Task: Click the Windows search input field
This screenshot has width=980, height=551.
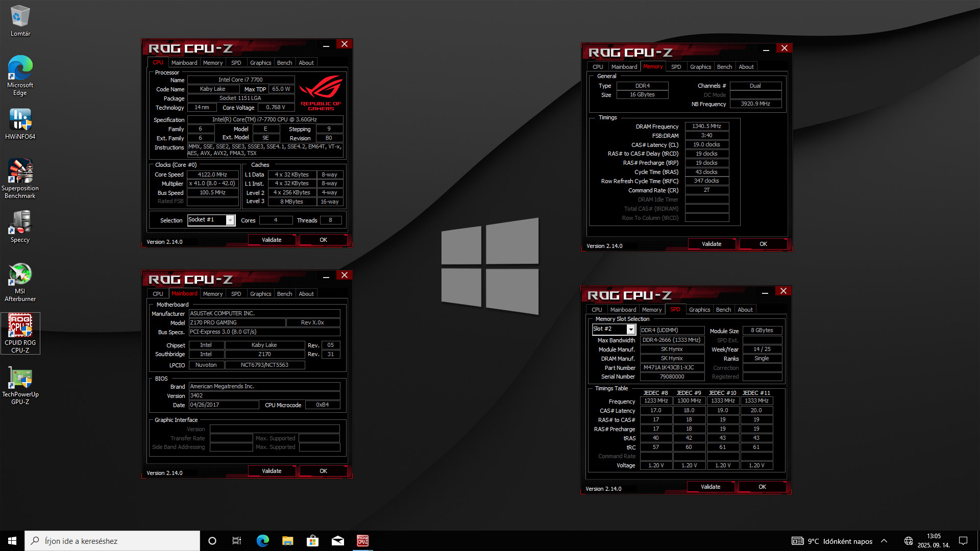Action: click(x=112, y=541)
